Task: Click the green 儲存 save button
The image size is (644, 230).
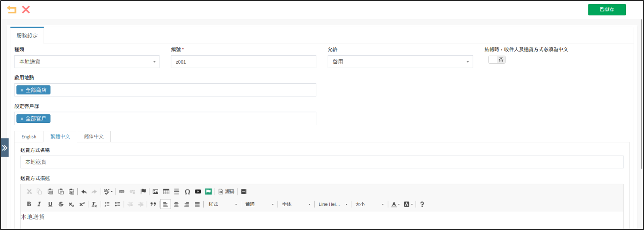Action: pyautogui.click(x=607, y=10)
